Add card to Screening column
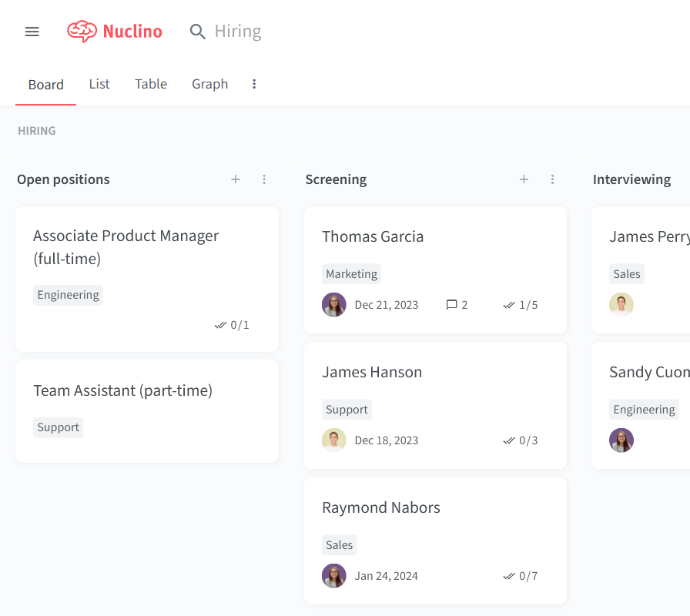The width and height of the screenshot is (690, 616). coord(524,179)
